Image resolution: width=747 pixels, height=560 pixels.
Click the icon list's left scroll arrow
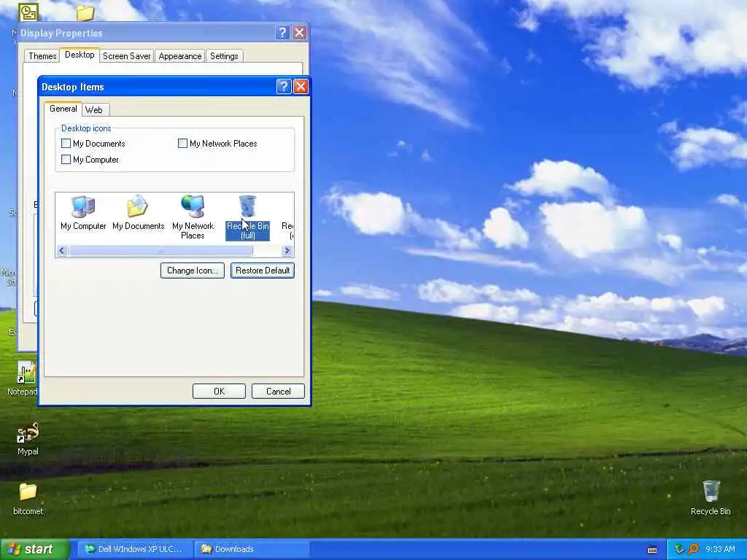click(61, 250)
